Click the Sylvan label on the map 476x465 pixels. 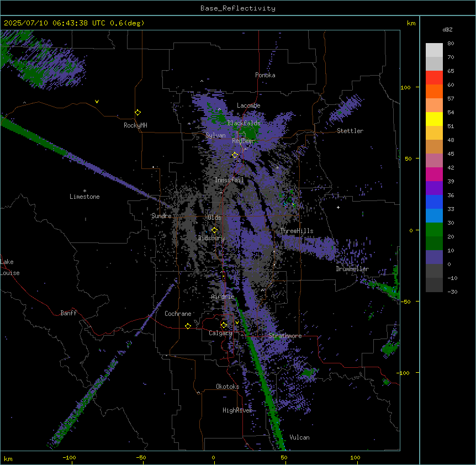click(x=215, y=135)
